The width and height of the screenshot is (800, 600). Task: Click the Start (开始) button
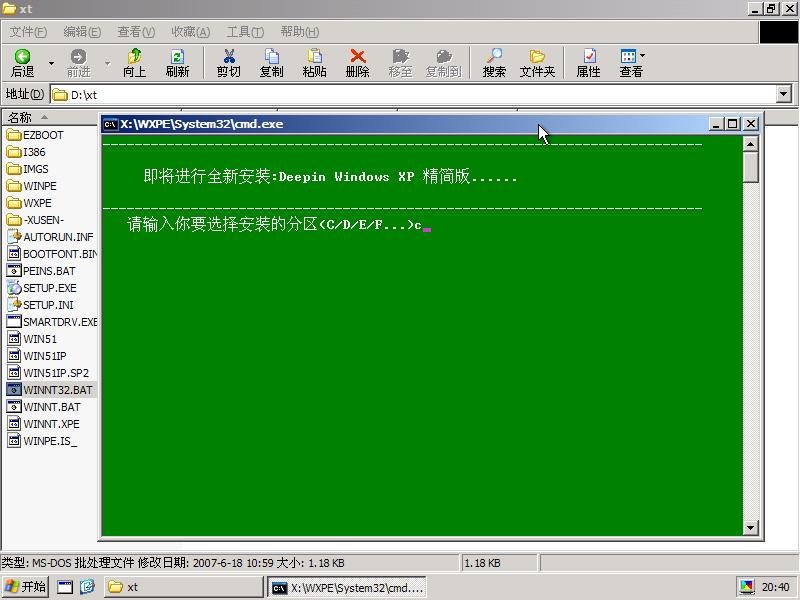[x=26, y=587]
